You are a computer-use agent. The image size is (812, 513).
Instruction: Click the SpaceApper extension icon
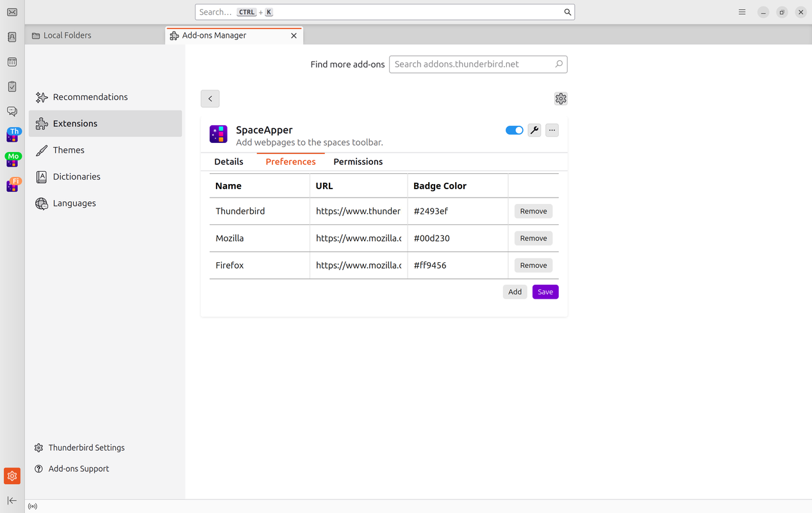coord(219,134)
